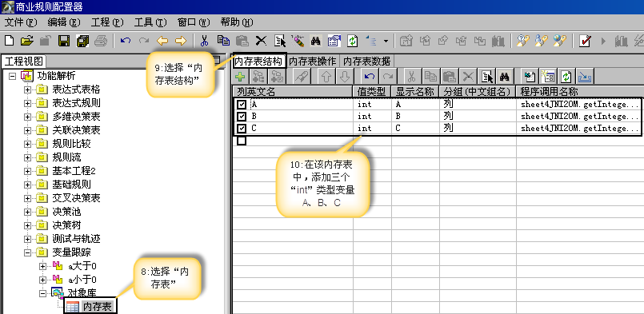Click the Copy icon in main toolbar
This screenshot has width=644, height=314.
click(223, 41)
